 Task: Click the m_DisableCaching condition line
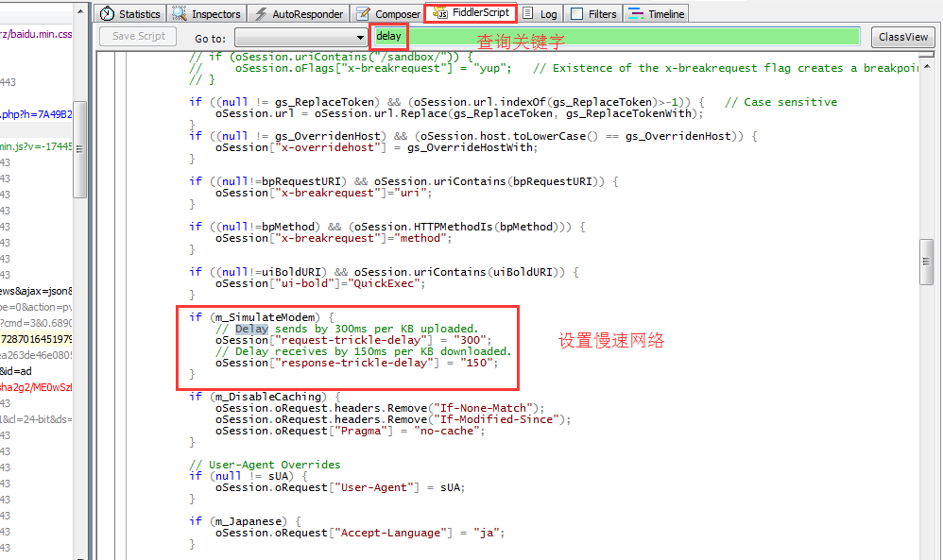265,397
